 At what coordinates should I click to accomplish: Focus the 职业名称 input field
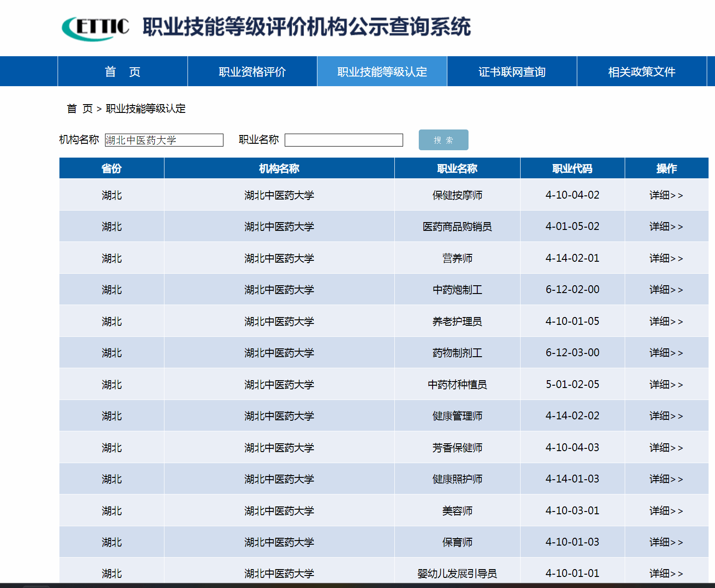[x=344, y=140]
